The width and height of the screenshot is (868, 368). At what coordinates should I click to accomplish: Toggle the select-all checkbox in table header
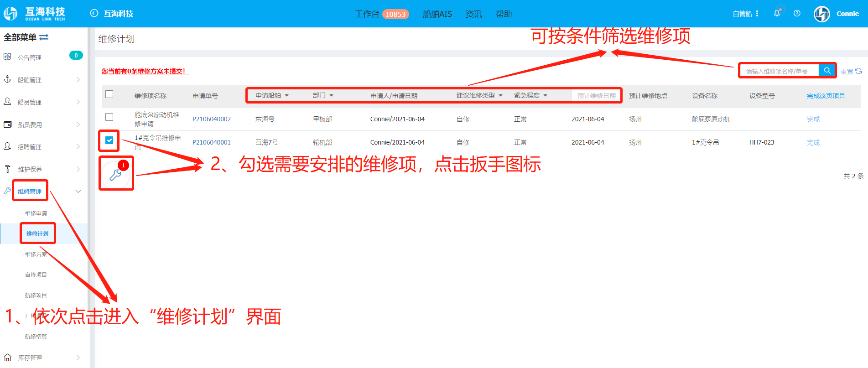pyautogui.click(x=109, y=94)
